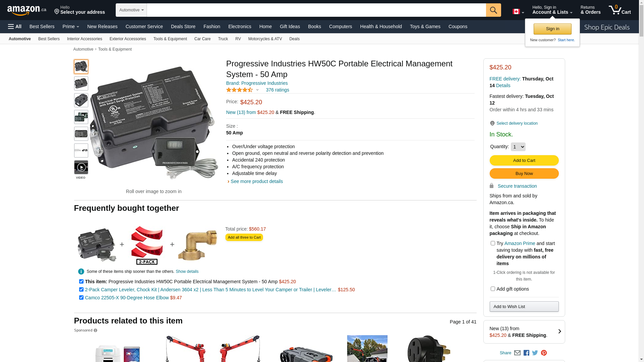Share product via Twitter icon
The width and height of the screenshot is (644, 362).
point(535,353)
